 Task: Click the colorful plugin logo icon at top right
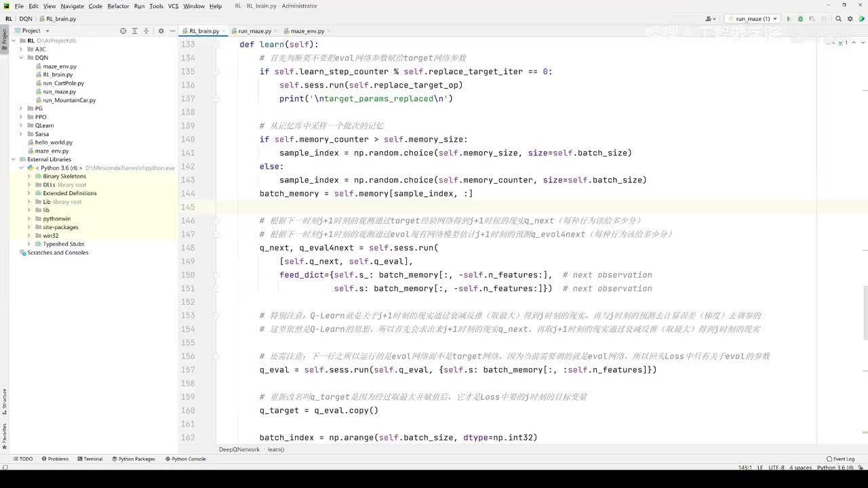click(861, 19)
